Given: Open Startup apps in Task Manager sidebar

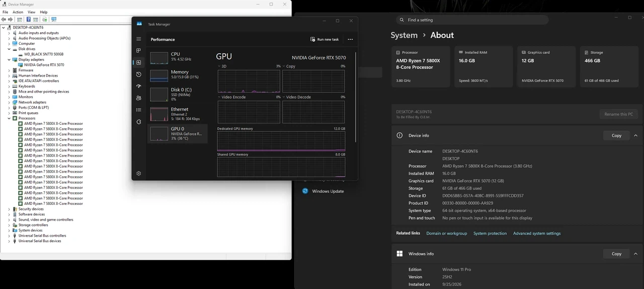Looking at the screenshot, I should 139,86.
